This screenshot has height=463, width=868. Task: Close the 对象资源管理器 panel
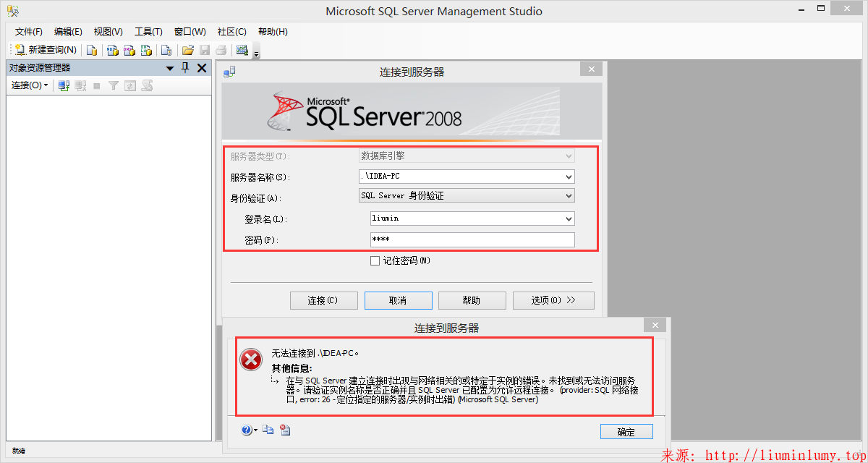[x=202, y=68]
